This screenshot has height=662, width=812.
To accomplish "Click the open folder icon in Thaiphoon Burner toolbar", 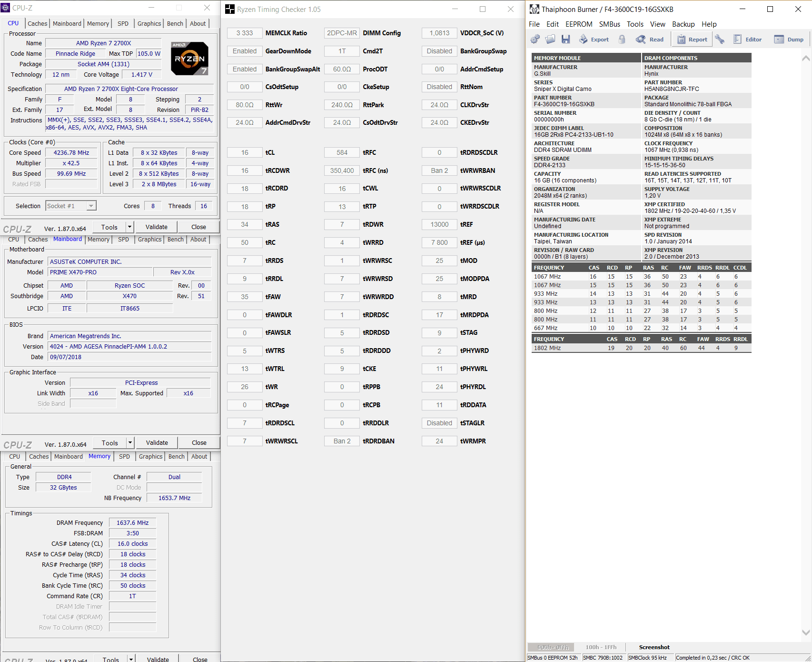I will (550, 39).
